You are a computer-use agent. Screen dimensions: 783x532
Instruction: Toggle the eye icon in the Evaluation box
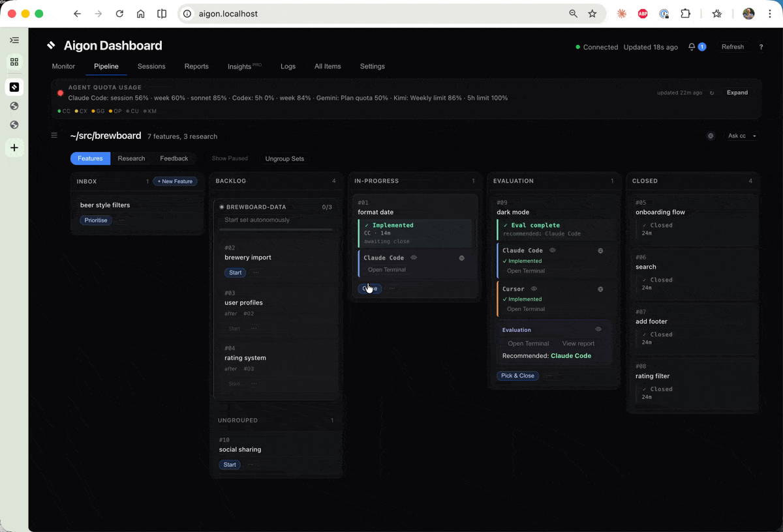tap(598, 329)
